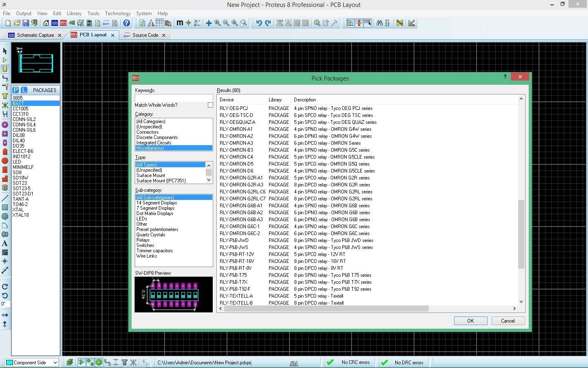Select the Connectors category

[x=147, y=132]
